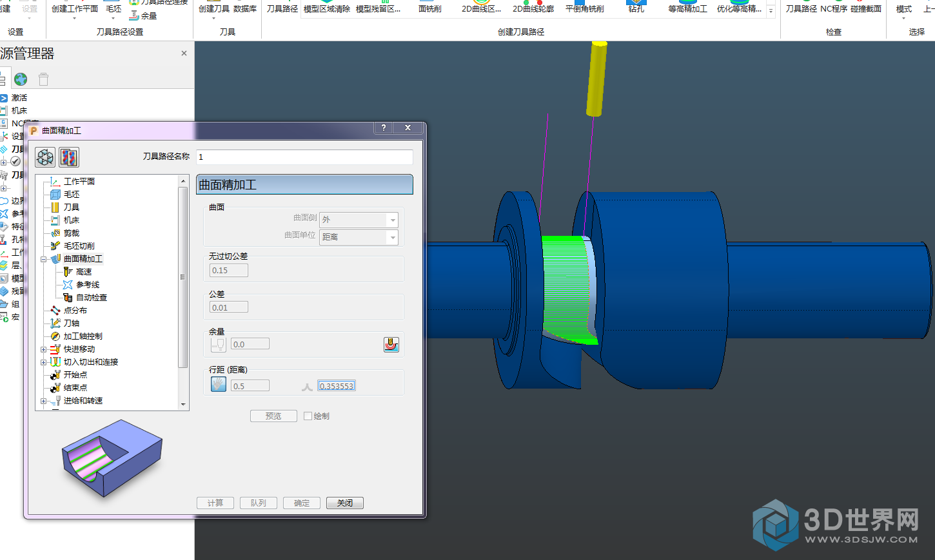The height and width of the screenshot is (560, 935).
Task: Click the 公差 0.01 tolerance field
Action: [x=229, y=307]
